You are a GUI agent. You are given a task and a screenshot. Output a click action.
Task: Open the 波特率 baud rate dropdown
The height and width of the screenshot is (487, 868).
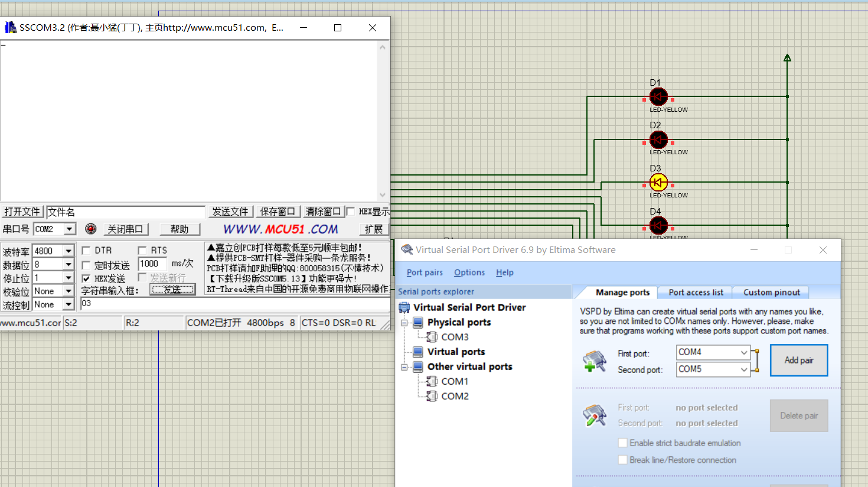[x=68, y=251]
